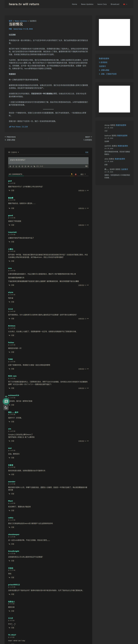138x644 pixels.
Task: Click 回复 under RED rain's comment
Action: tap(13, 388)
